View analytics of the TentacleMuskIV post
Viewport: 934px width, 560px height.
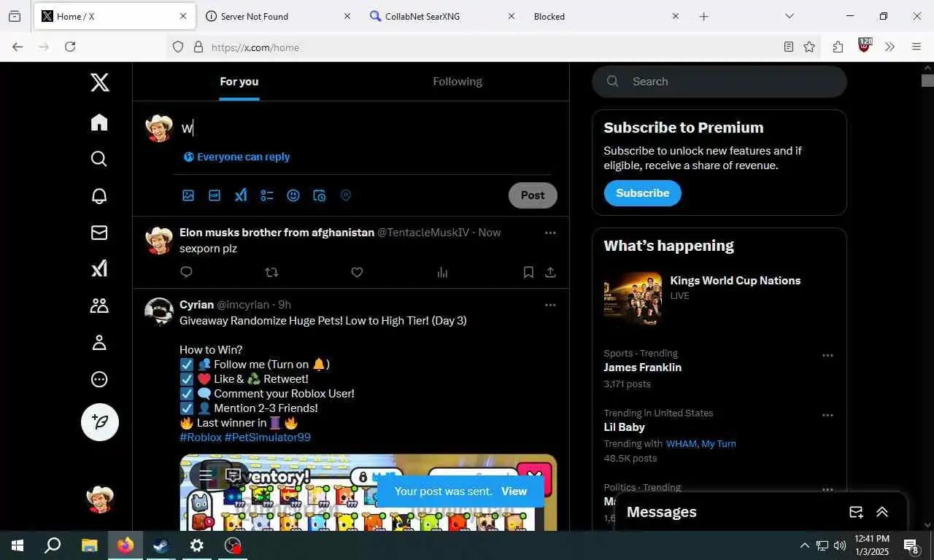click(x=442, y=272)
